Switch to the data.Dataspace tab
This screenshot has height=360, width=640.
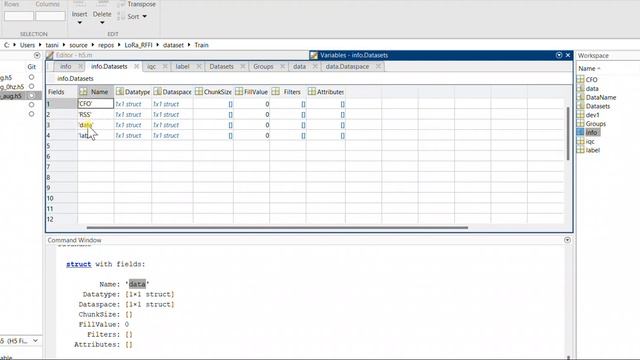coord(347,66)
